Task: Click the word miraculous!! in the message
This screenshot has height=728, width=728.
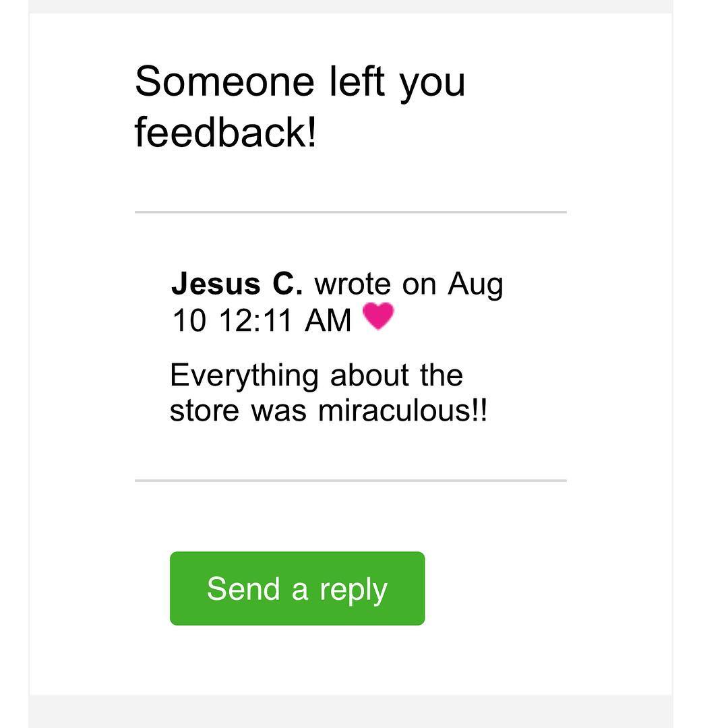Action: pos(402,411)
